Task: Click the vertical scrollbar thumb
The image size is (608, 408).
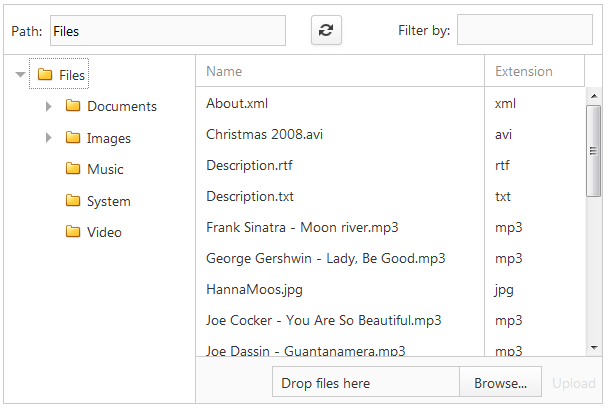Action: click(x=593, y=151)
